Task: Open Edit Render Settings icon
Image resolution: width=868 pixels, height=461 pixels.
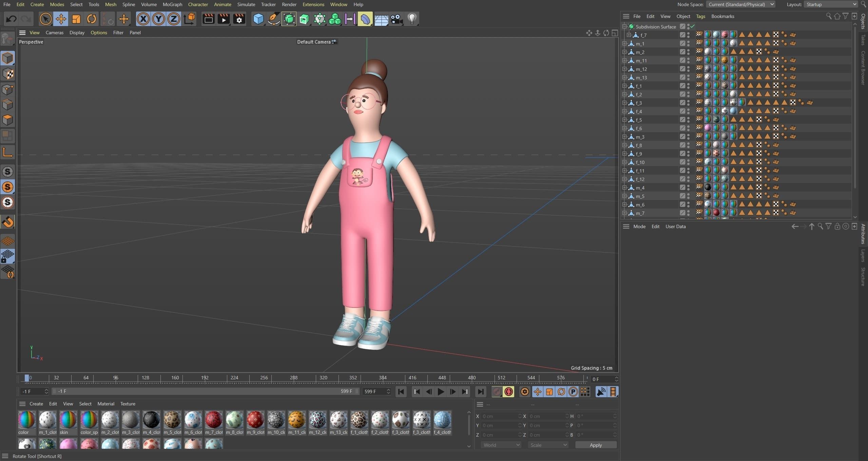Action: (239, 19)
